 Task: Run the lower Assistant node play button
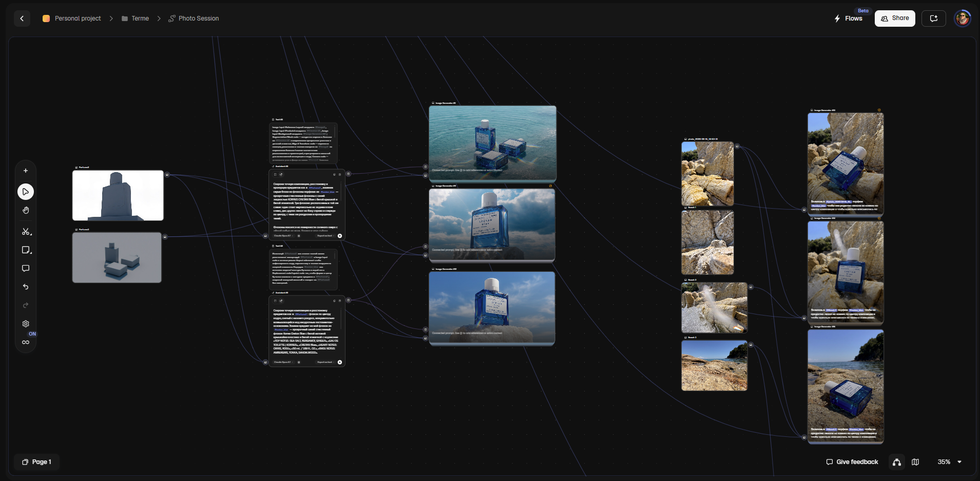[340, 362]
